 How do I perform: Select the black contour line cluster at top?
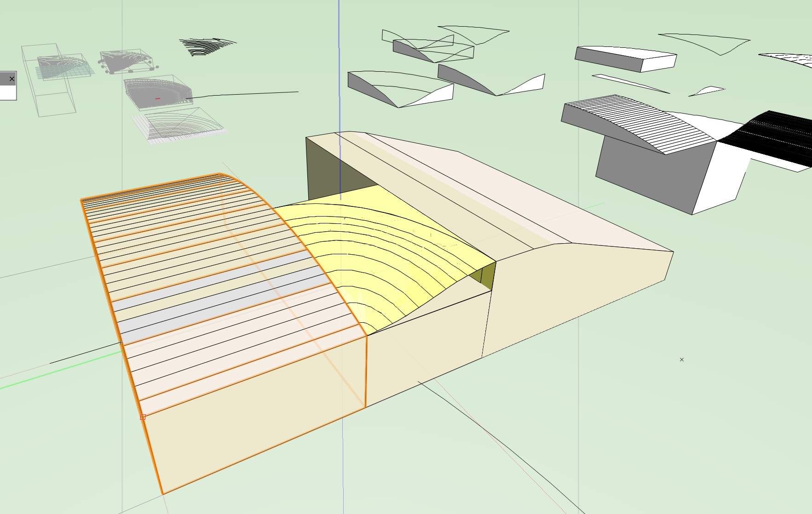pos(207,46)
